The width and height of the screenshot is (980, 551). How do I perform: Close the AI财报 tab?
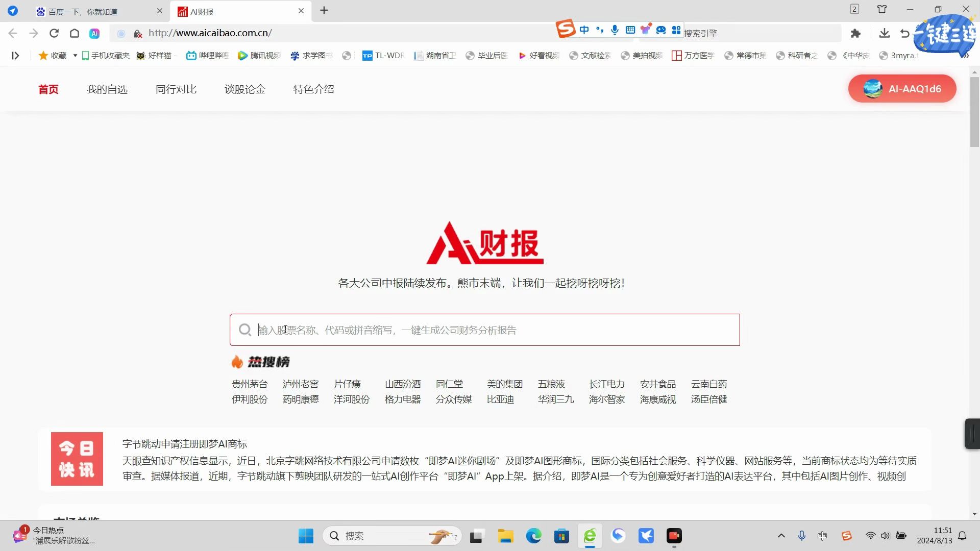click(x=301, y=11)
